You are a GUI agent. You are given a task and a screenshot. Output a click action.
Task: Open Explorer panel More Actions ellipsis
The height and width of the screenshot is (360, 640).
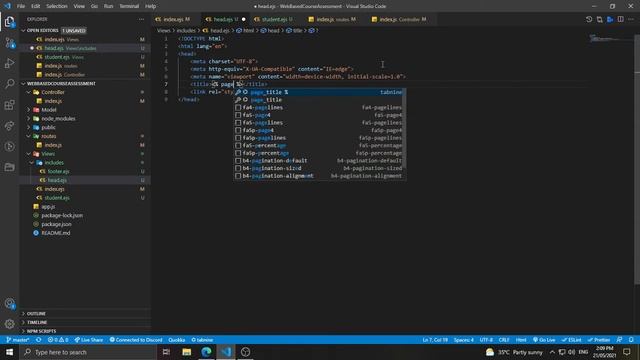[x=141, y=19]
